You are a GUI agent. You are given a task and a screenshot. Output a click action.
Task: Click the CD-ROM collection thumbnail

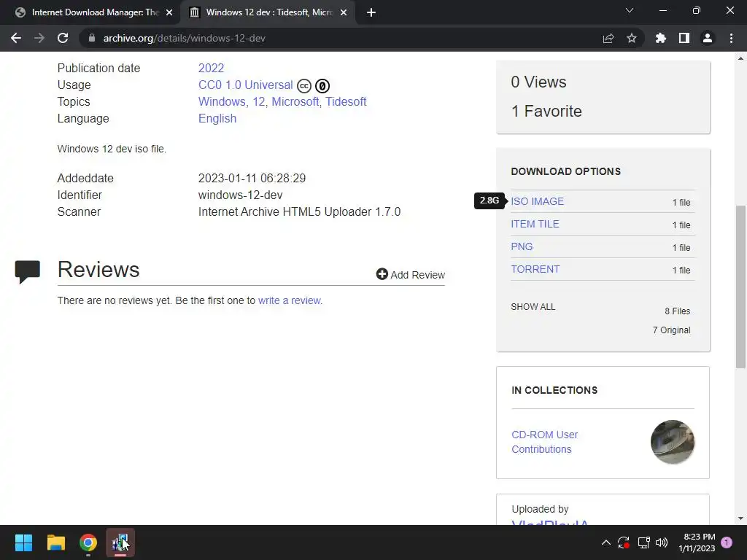(672, 442)
